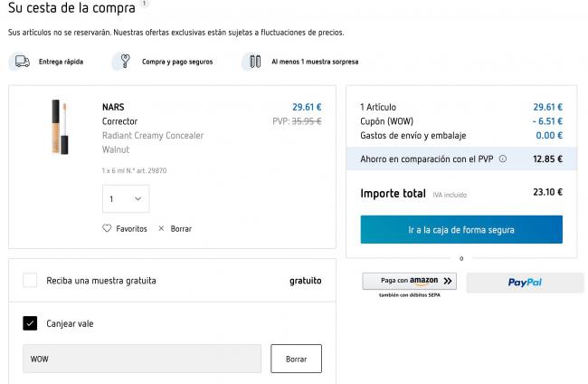Screen dimensions: 588x384
Task: Enable the free sample checkbox
Action: (x=31, y=281)
